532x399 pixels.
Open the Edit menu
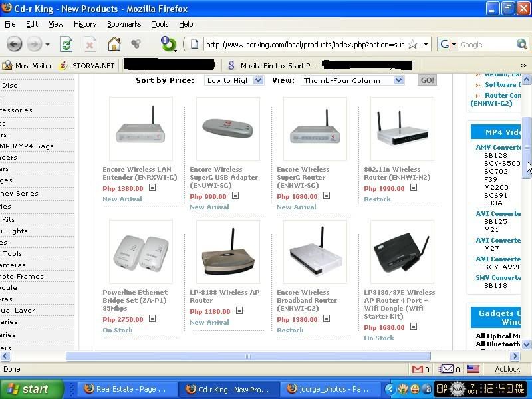click(x=32, y=24)
